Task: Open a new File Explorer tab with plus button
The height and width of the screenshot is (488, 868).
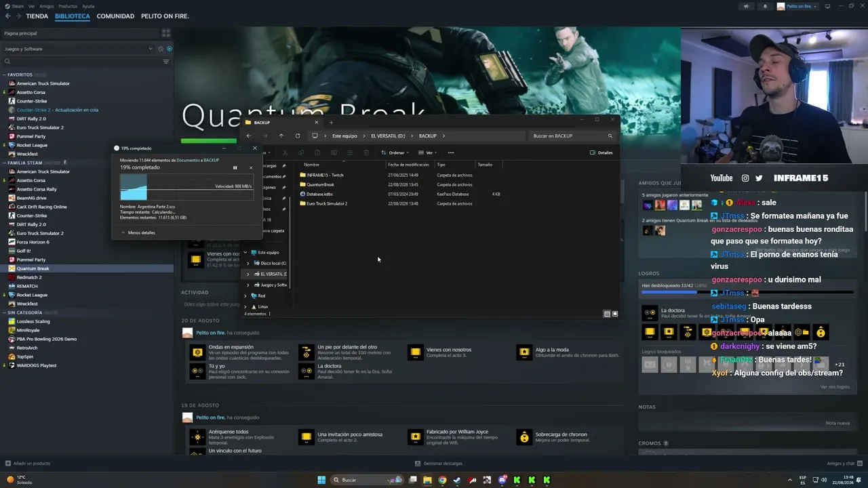Action: point(331,123)
